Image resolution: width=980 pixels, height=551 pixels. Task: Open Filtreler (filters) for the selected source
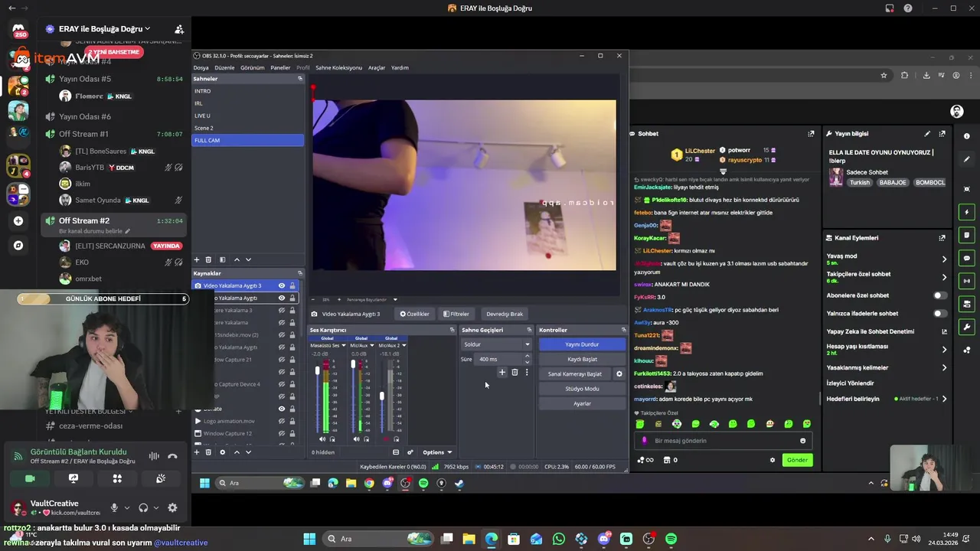point(456,314)
